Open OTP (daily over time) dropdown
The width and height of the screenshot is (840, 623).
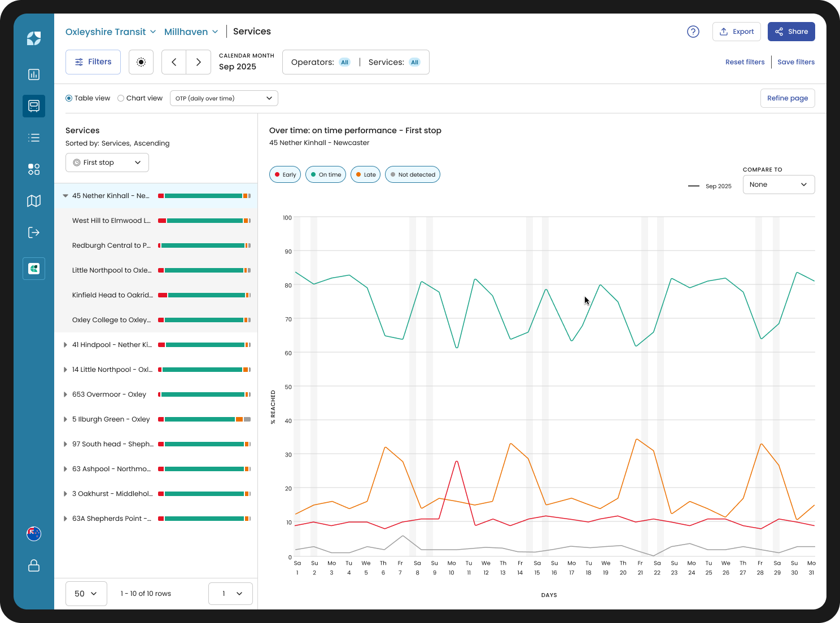click(224, 98)
